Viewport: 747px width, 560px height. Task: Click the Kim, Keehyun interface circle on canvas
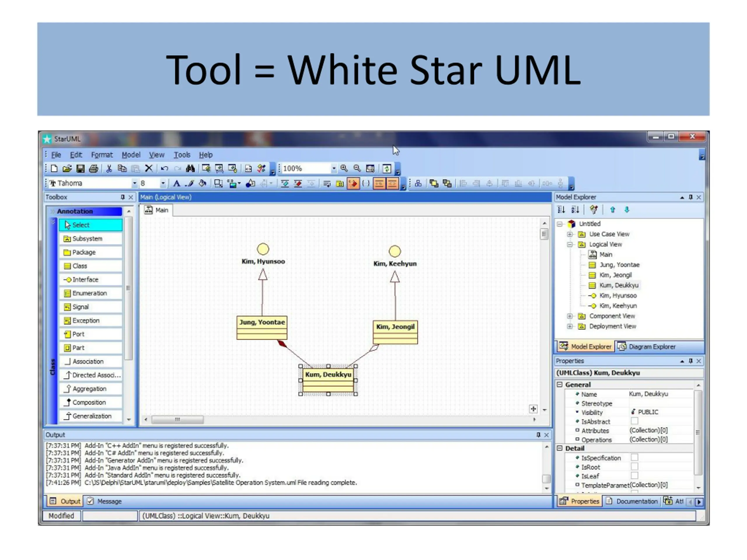(x=395, y=251)
